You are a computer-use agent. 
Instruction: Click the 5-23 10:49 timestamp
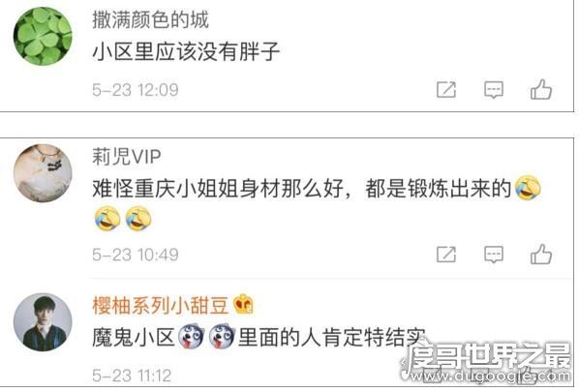click(x=136, y=255)
